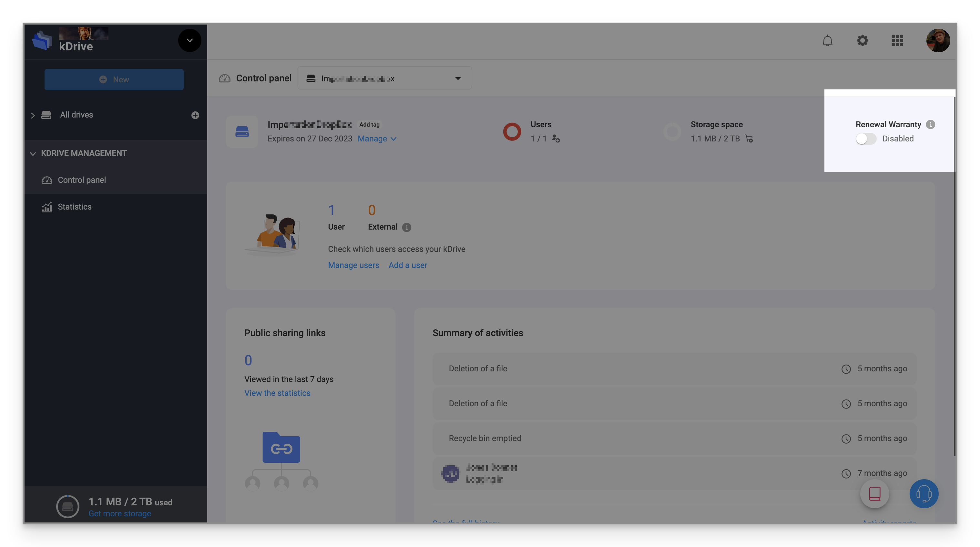This screenshot has height=547, width=980.
Task: Open support via the headset icon
Action: [x=924, y=494]
